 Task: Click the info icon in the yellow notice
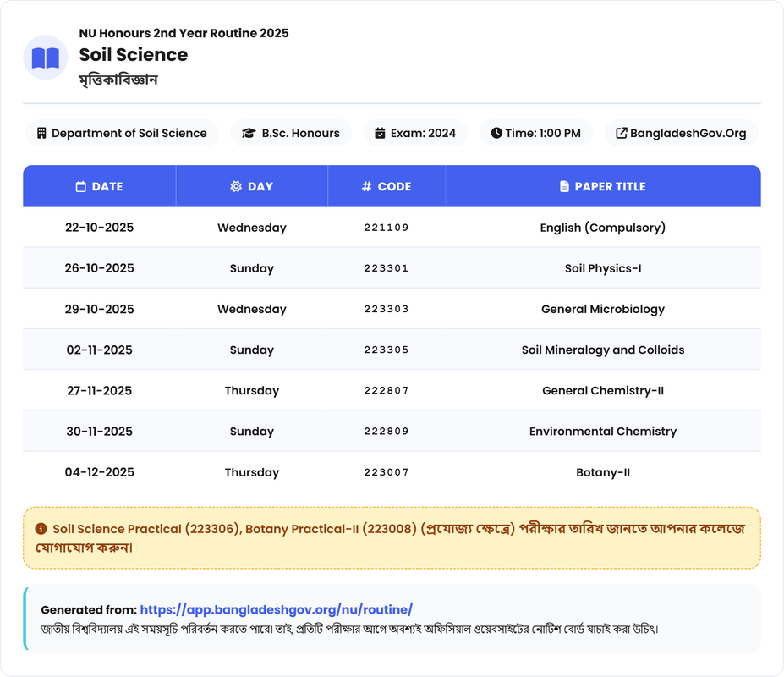[x=41, y=528]
